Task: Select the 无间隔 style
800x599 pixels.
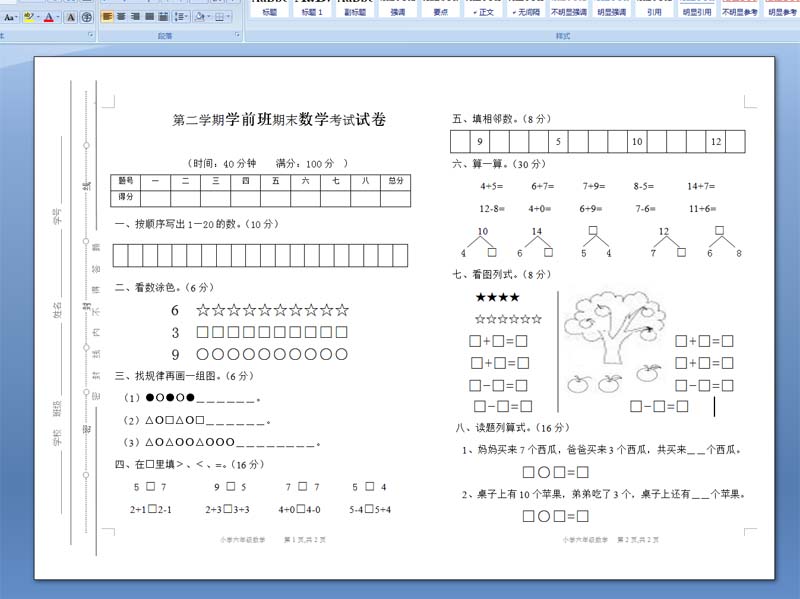Action: (x=526, y=11)
